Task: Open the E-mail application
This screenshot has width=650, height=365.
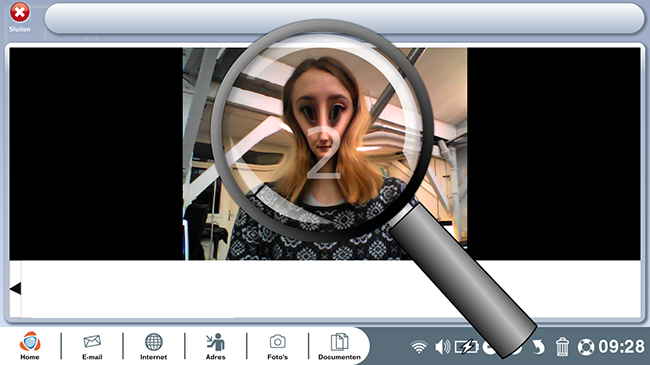Action: tap(92, 346)
